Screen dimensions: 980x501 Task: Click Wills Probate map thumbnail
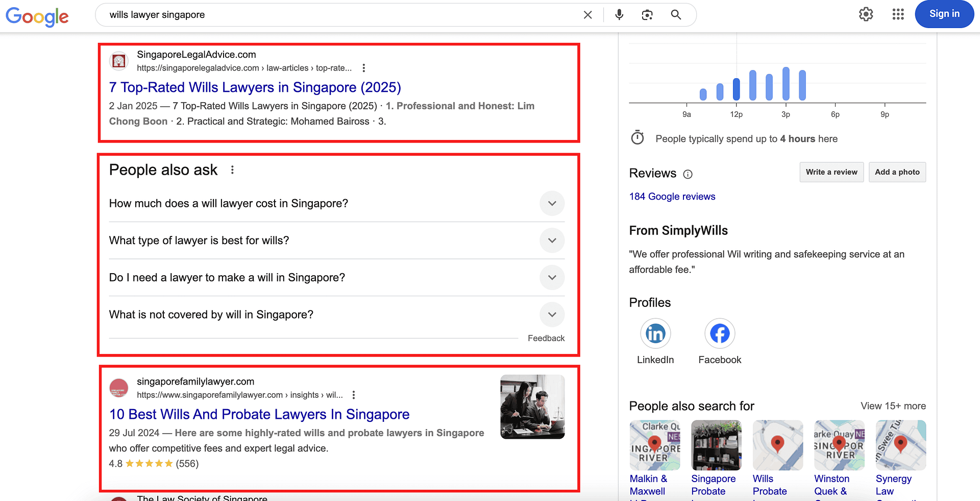[778, 445]
